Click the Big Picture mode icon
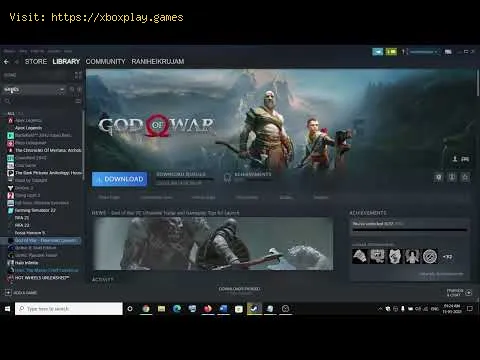480x360 pixels. [x=448, y=52]
